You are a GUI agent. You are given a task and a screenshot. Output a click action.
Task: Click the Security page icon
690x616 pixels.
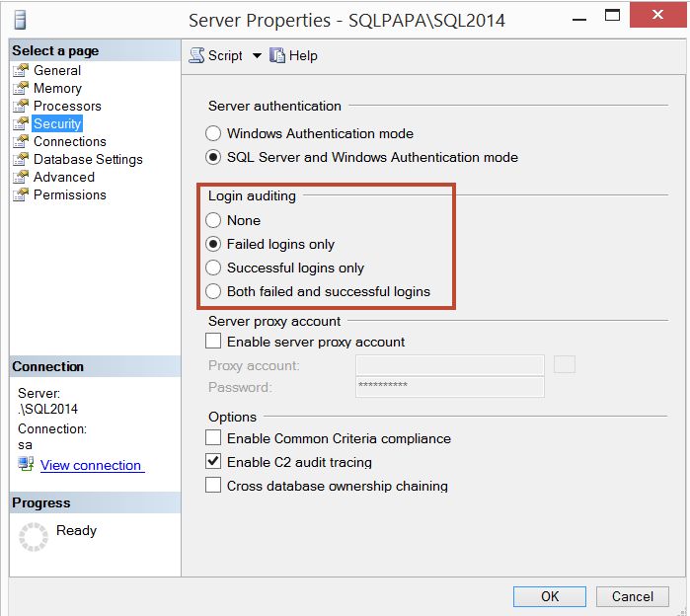click(x=21, y=123)
